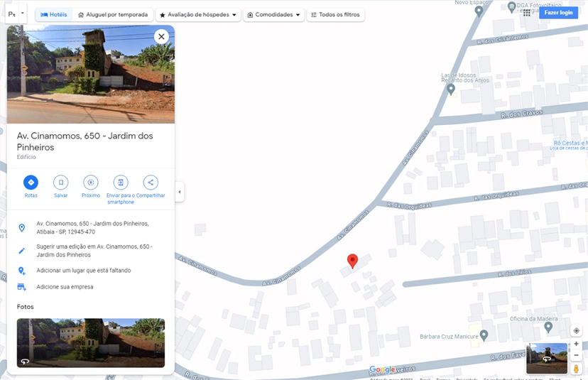Click the Rotas directions icon
The height and width of the screenshot is (380, 588).
31,183
